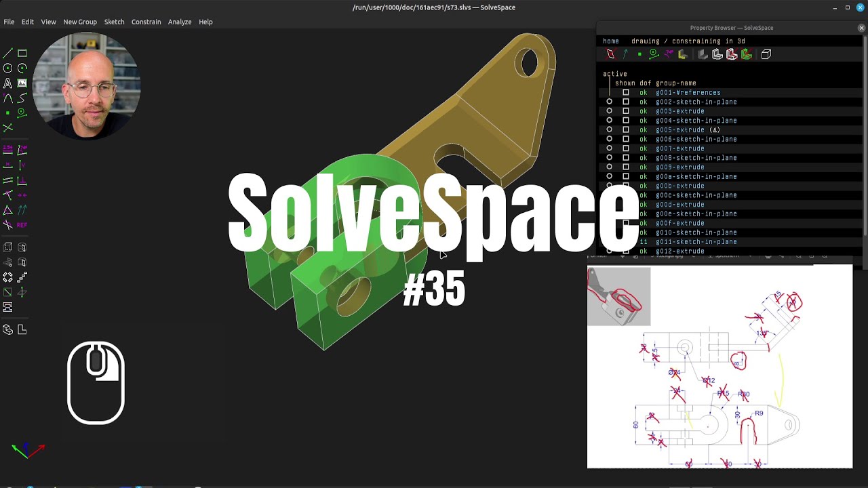Create new sketch in 3d group
Image resolution: width=868 pixels, height=488 pixels.
(22, 292)
